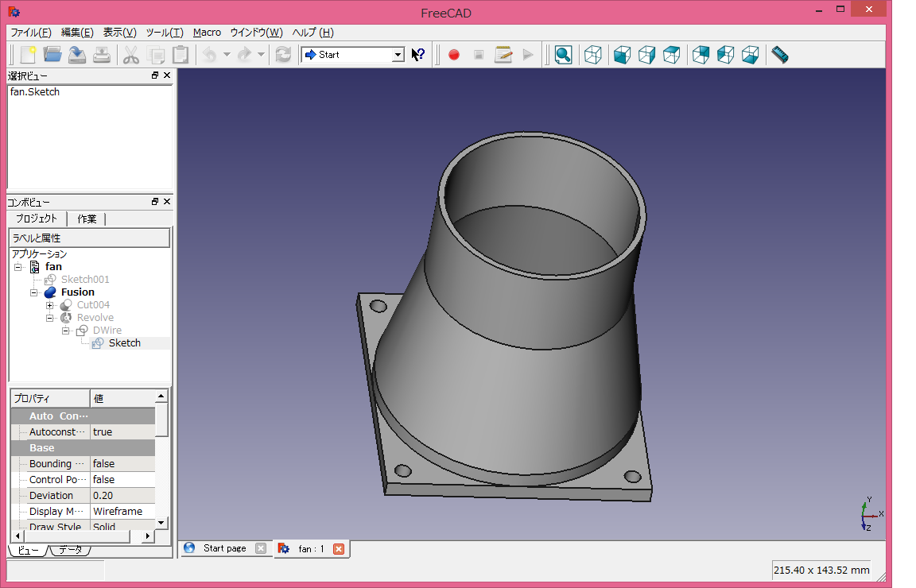916x588 pixels.
Task: Click fan.Sketch in the selection view
Action: (35, 92)
